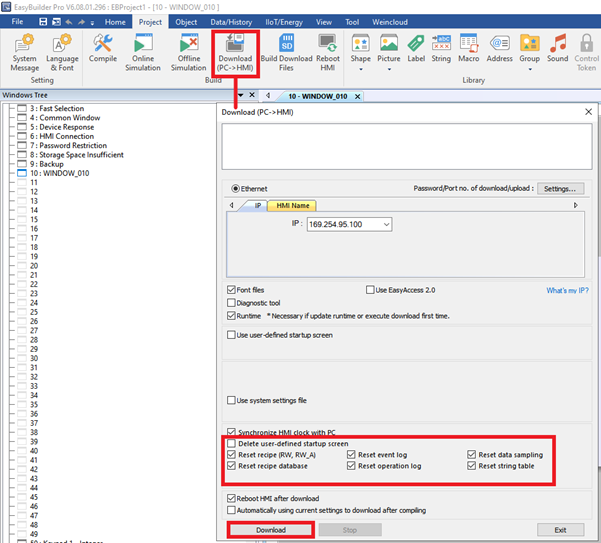Open the Sound library
The height and width of the screenshot is (543, 601).
[x=557, y=48]
